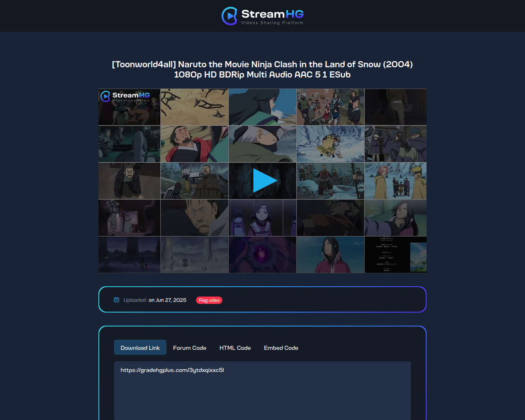The image size is (525, 420).
Task: Click the kunai and shuriken thumbnail frame
Action: [194, 107]
